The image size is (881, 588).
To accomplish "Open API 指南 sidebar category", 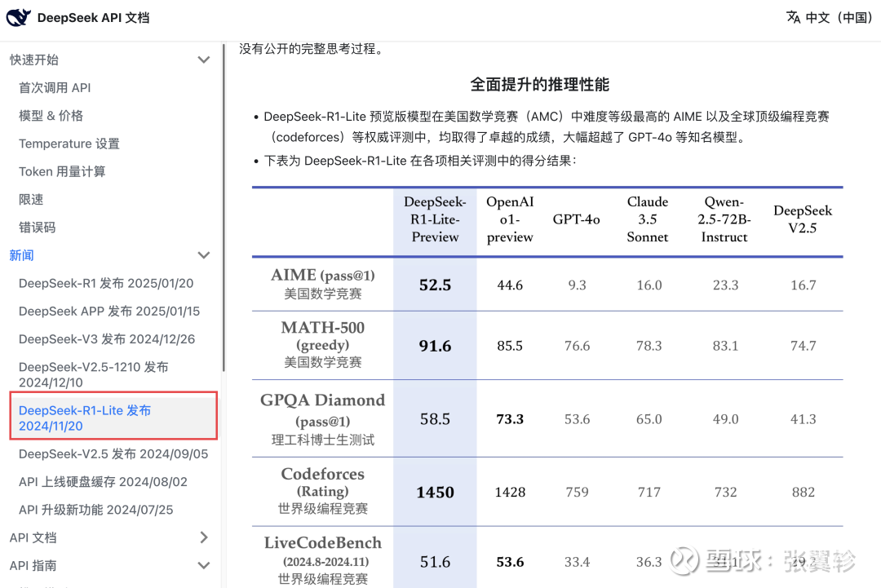I will click(x=33, y=565).
